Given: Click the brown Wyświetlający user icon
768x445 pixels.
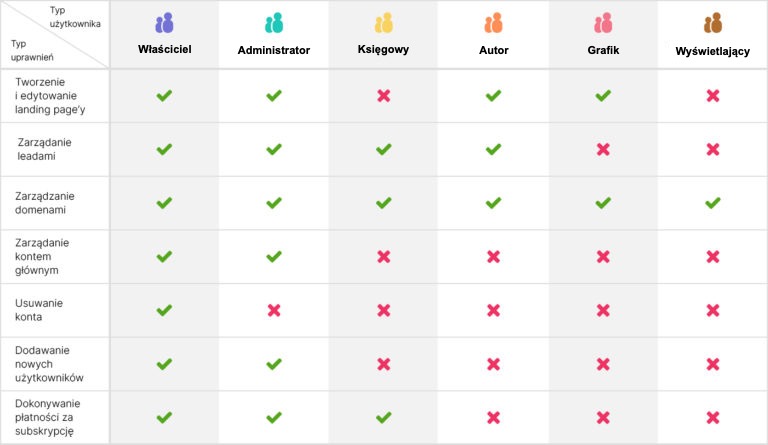Looking at the screenshot, I should click(x=713, y=23).
